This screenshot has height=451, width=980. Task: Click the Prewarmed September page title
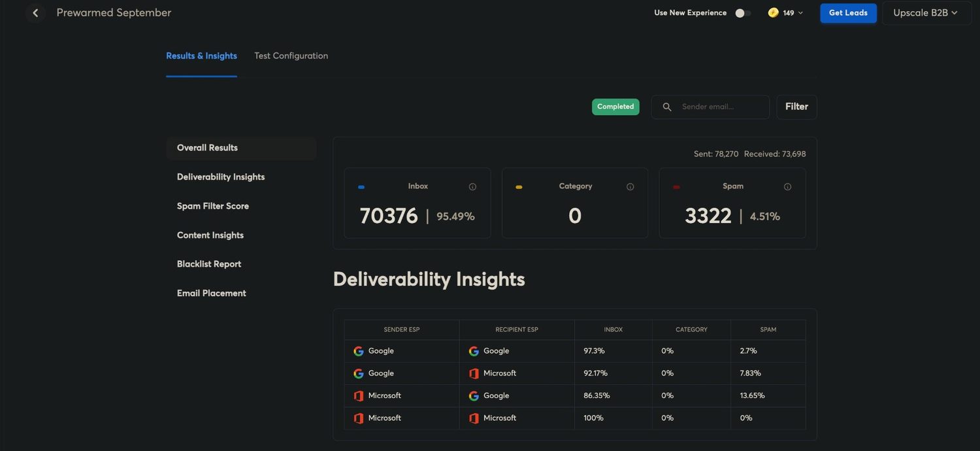114,12
